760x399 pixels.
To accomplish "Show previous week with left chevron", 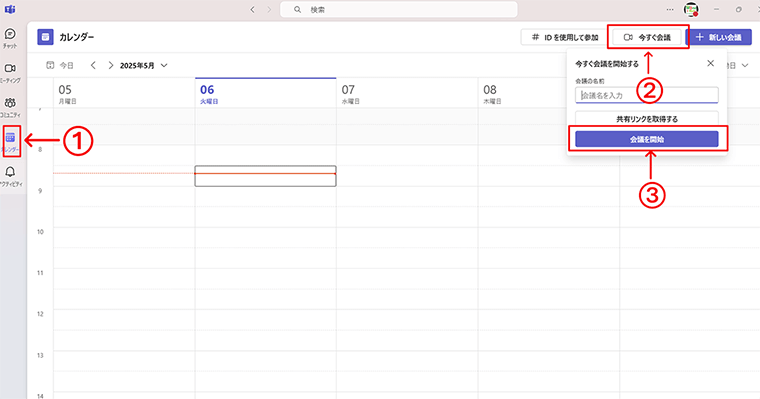I will (x=93, y=65).
